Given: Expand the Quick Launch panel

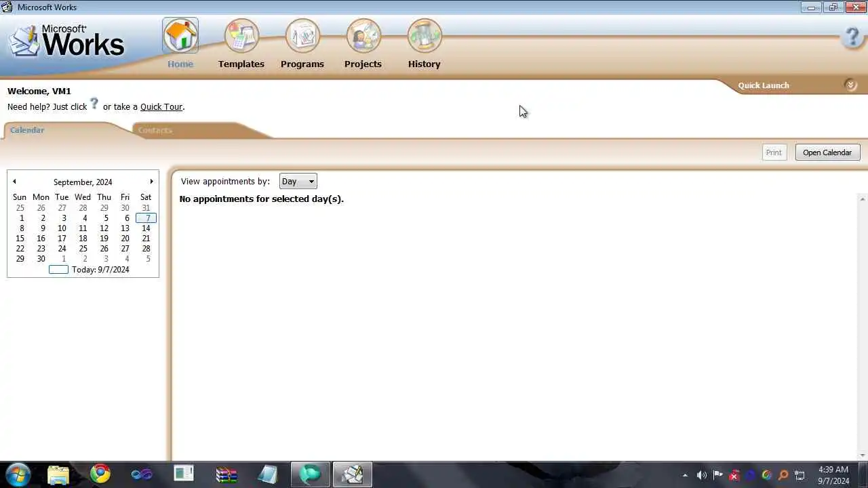Looking at the screenshot, I should [x=850, y=85].
